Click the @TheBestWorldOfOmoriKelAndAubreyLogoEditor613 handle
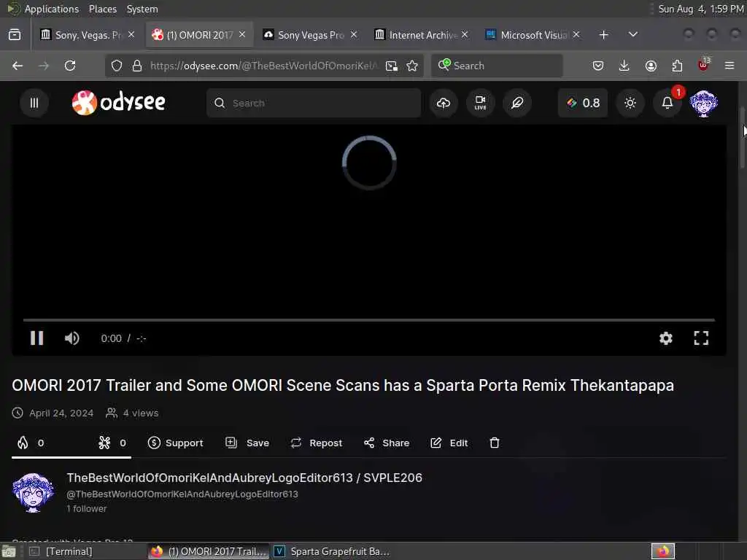The image size is (747, 560). click(x=182, y=494)
